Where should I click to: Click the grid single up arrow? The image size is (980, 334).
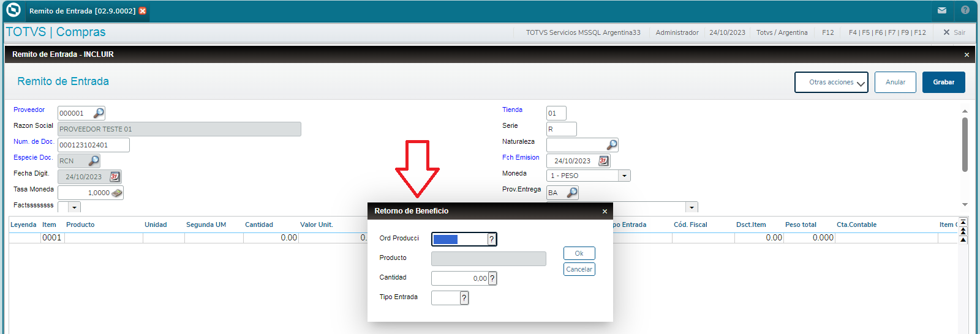tap(963, 239)
